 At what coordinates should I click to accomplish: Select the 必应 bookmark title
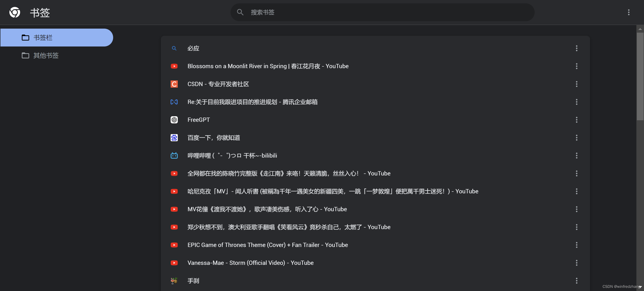(x=193, y=48)
